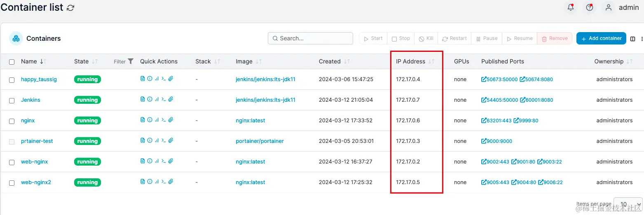Click the Resume button
The width and height of the screenshot is (644, 215).
(520, 38)
